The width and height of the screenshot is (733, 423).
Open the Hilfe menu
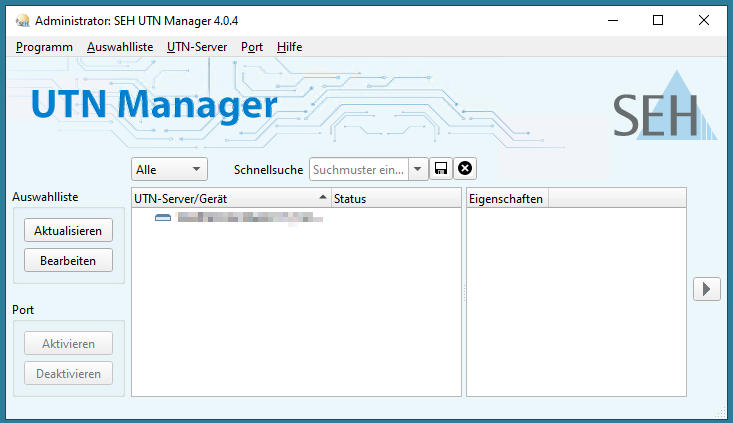coord(289,47)
